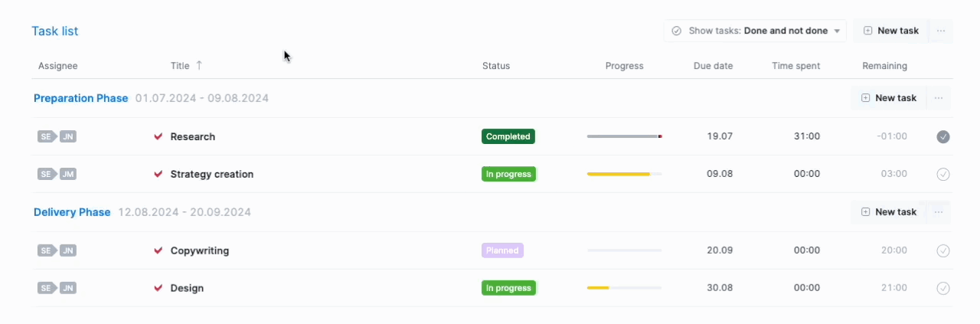
Task: Click the SE avatar in the Strategy creation row
Action: (47, 174)
